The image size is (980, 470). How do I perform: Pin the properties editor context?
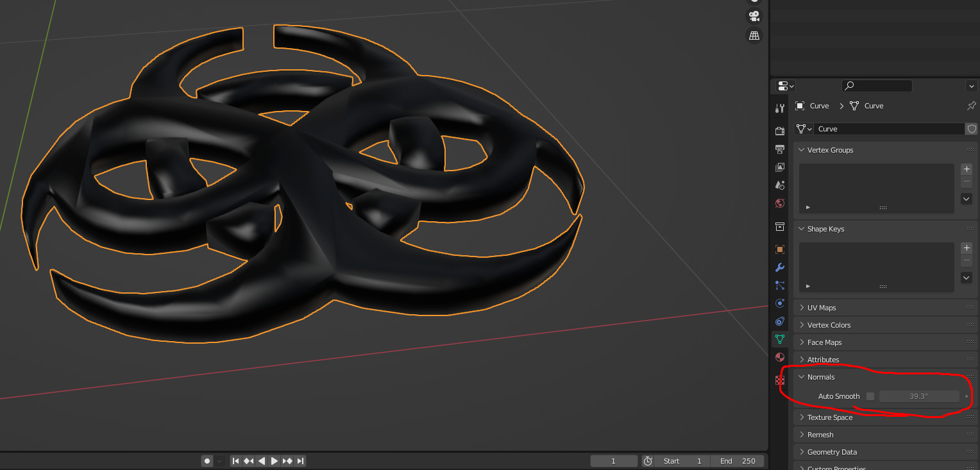[971, 106]
